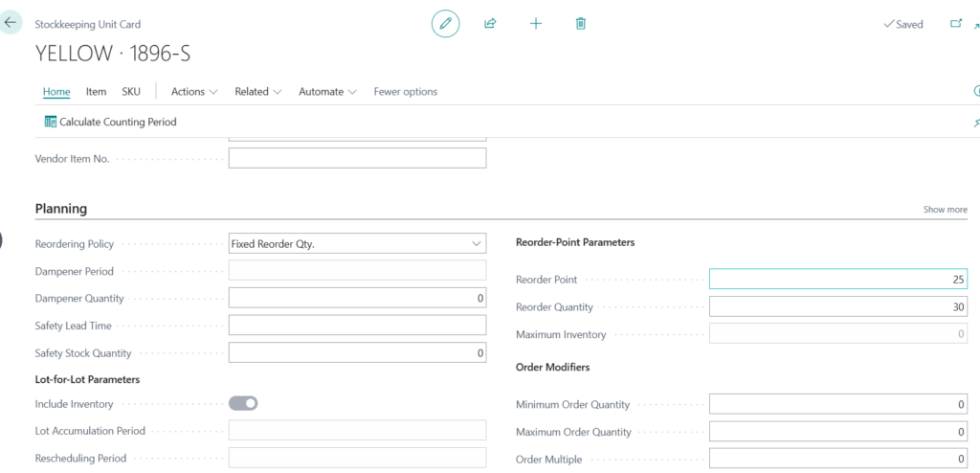Open card in new window icon

coord(955,24)
